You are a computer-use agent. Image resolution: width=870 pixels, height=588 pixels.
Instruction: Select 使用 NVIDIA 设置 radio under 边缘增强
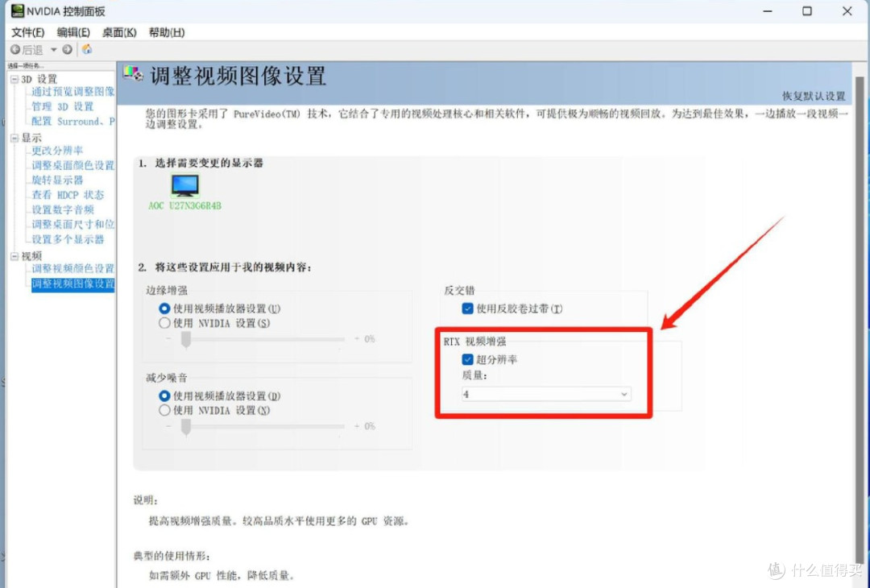click(165, 323)
